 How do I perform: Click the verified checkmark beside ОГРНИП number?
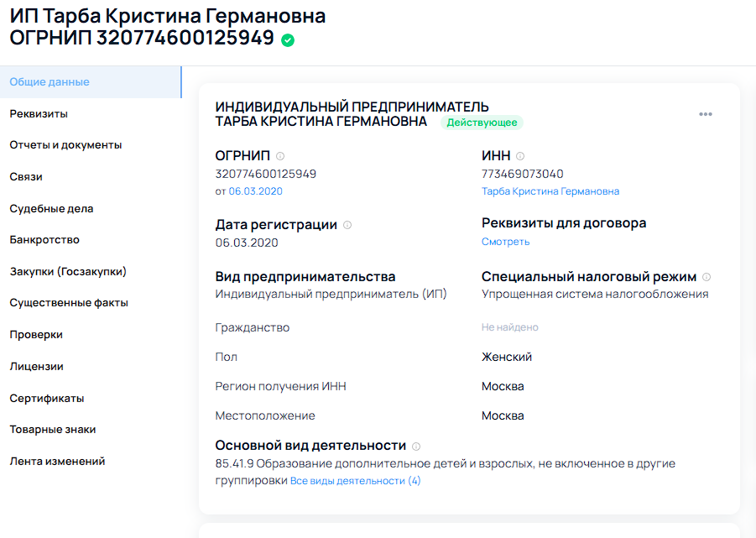(x=287, y=39)
